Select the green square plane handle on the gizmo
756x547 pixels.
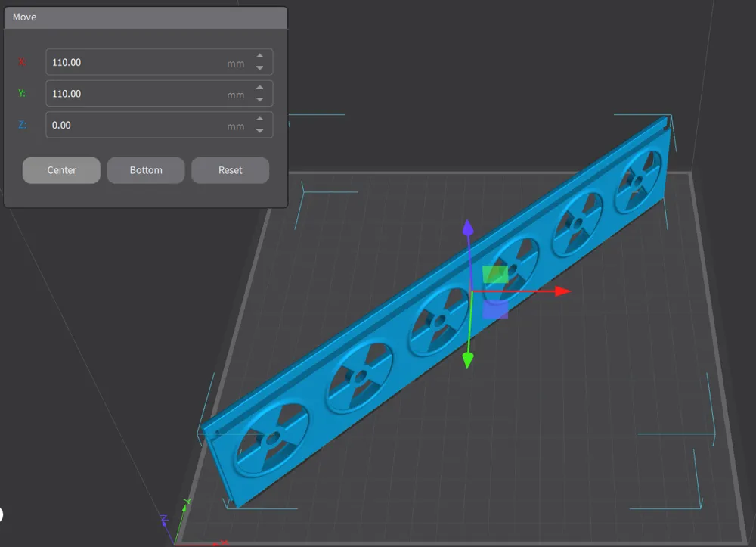(495, 274)
